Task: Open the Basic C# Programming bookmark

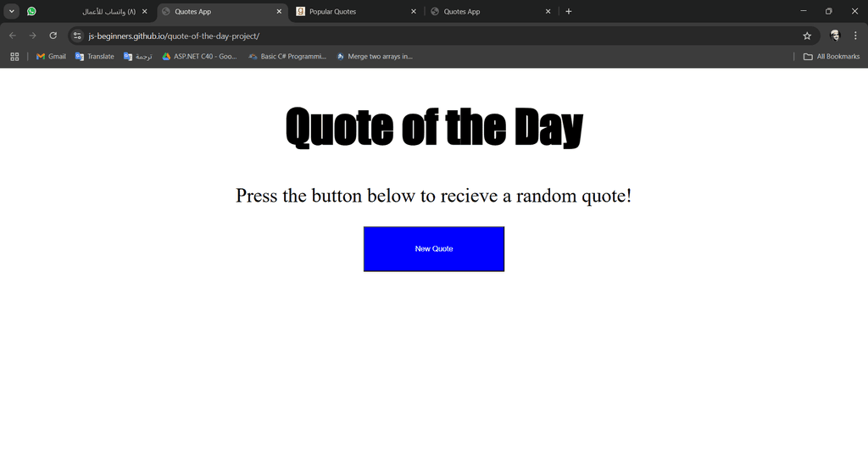Action: (x=287, y=57)
